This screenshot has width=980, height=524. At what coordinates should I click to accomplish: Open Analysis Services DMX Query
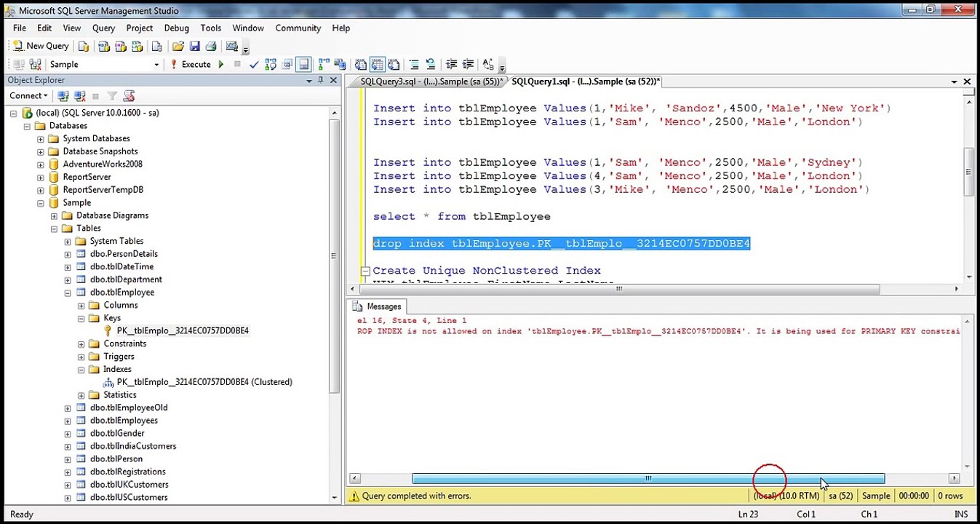pos(120,46)
